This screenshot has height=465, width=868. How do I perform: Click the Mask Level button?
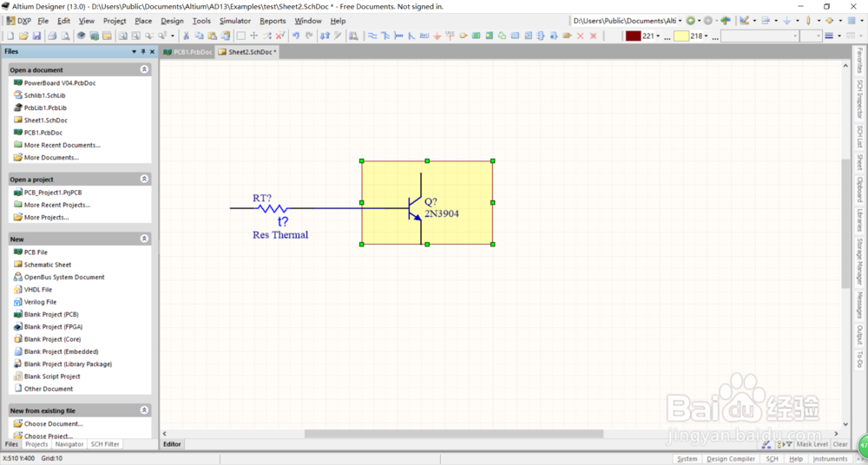tap(812, 444)
